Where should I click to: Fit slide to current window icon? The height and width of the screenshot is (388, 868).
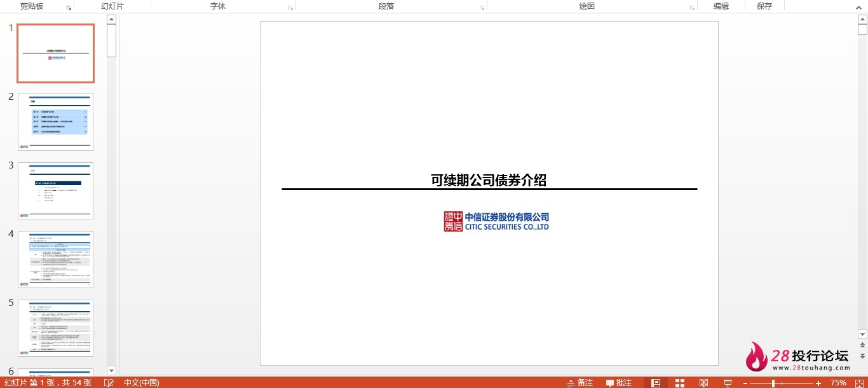coord(859,383)
